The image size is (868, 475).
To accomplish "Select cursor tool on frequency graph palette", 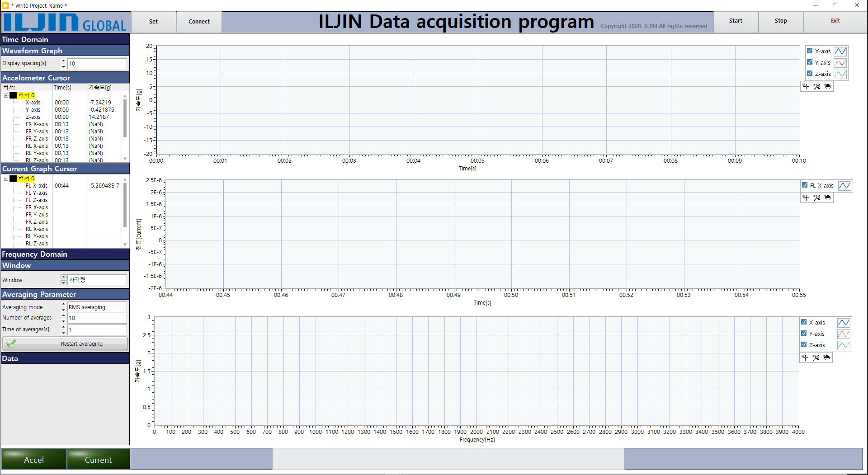I will pos(805,357).
